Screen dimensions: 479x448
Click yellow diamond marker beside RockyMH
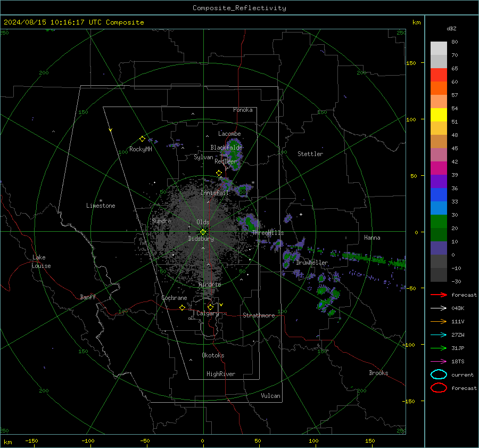point(142,139)
